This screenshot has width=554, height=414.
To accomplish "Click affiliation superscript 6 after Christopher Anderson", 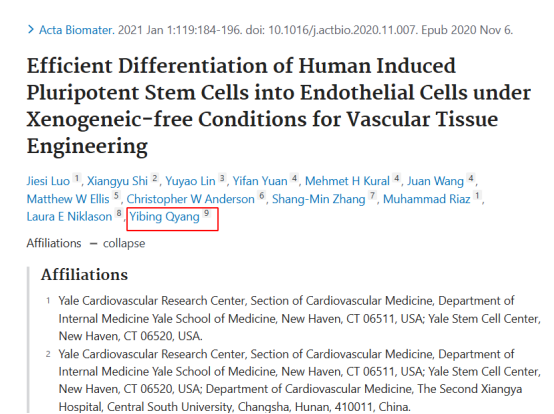I will coord(261,196).
